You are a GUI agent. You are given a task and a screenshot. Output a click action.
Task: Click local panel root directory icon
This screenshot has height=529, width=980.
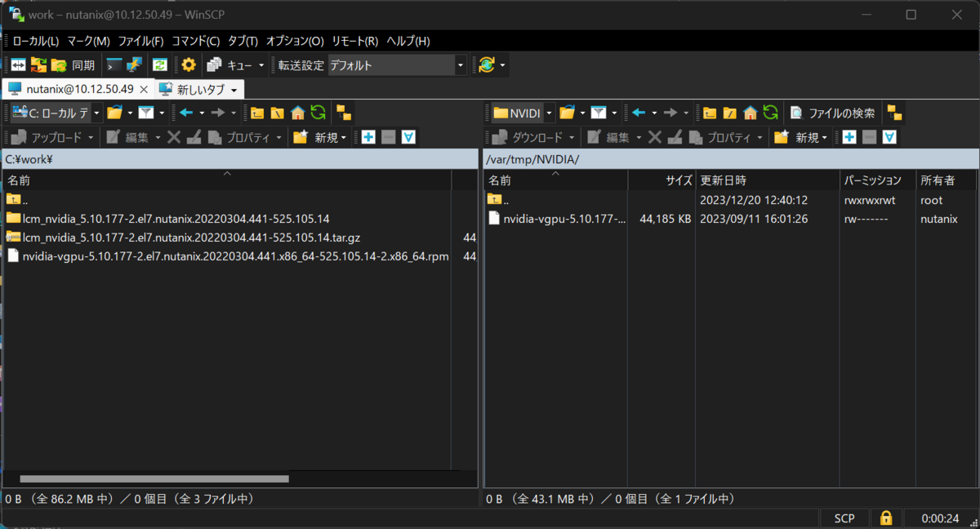[278, 113]
